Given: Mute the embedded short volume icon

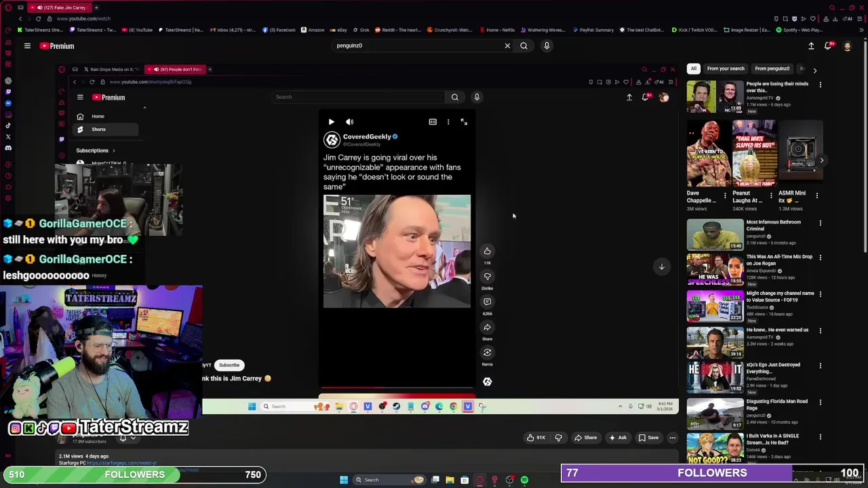Looking at the screenshot, I should point(349,122).
